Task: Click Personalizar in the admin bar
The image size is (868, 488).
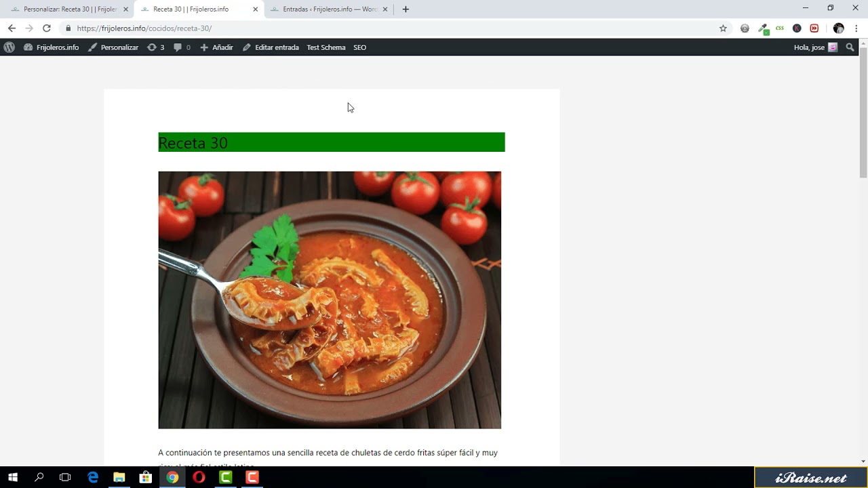Action: (113, 47)
